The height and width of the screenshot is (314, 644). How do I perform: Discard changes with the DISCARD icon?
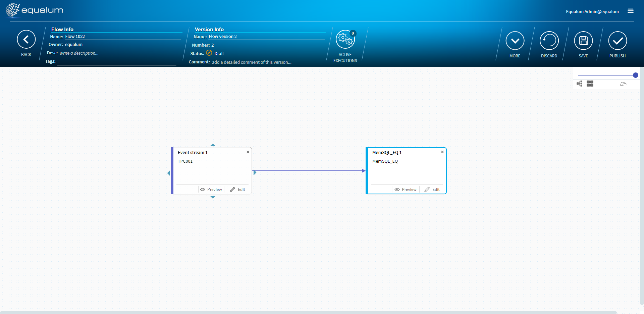pyautogui.click(x=549, y=41)
